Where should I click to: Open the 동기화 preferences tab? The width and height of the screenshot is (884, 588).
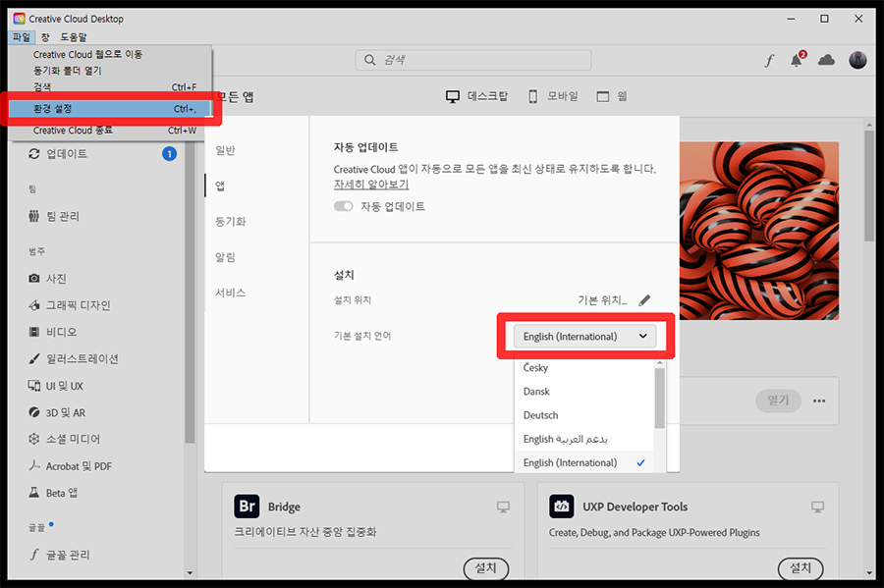pyautogui.click(x=231, y=221)
